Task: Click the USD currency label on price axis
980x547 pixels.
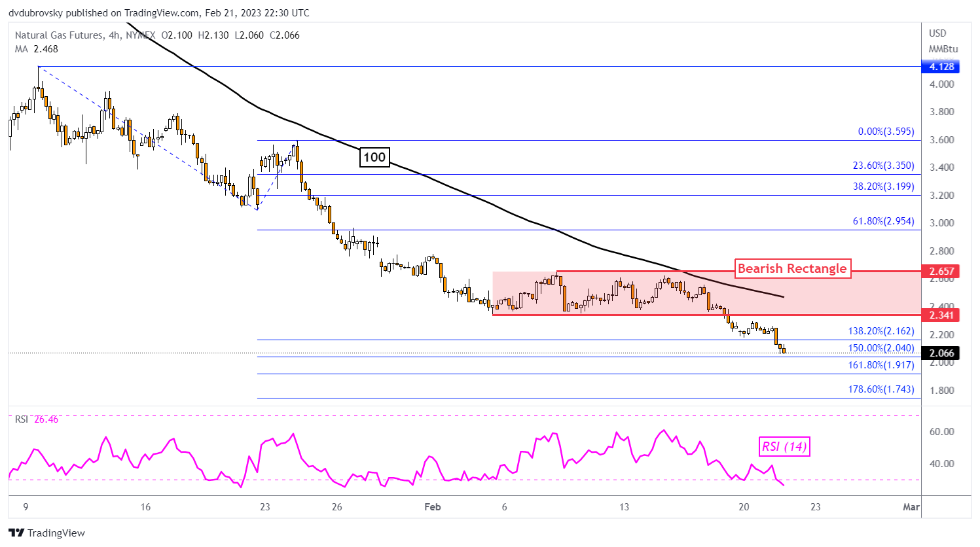Action: [x=937, y=33]
